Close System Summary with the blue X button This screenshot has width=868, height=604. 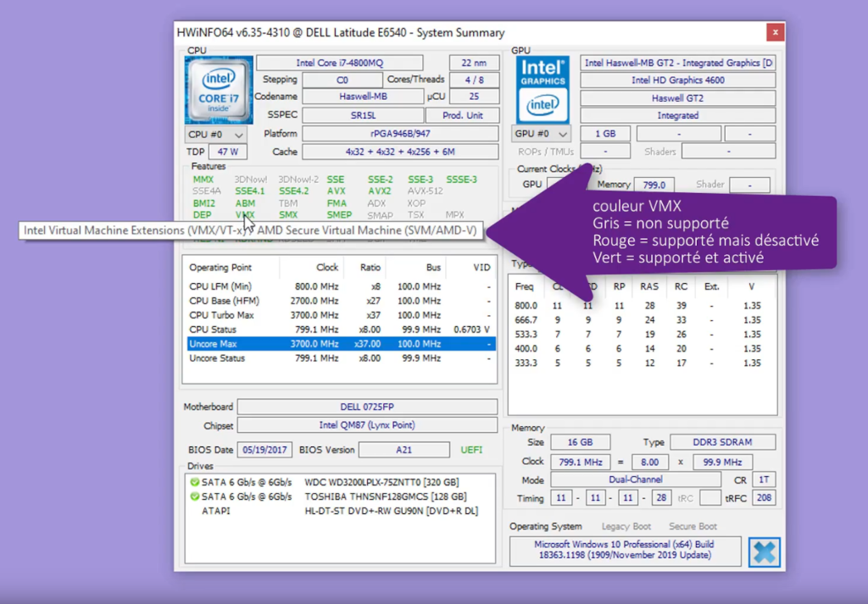[764, 552]
